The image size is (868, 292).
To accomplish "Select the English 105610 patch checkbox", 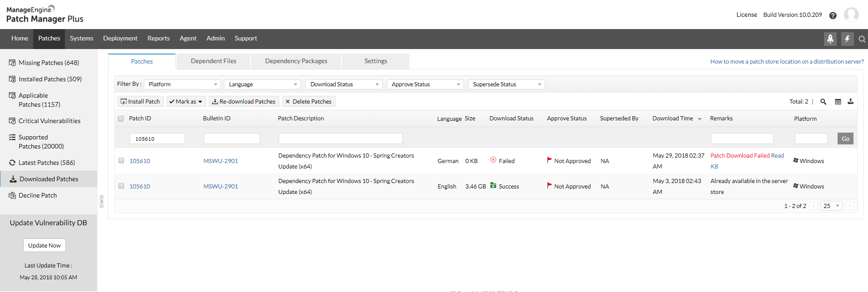I will click(121, 186).
